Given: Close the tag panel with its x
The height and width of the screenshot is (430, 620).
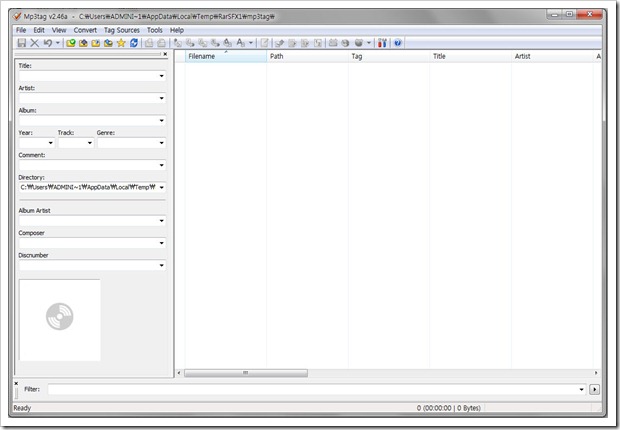Looking at the screenshot, I should 165,54.
